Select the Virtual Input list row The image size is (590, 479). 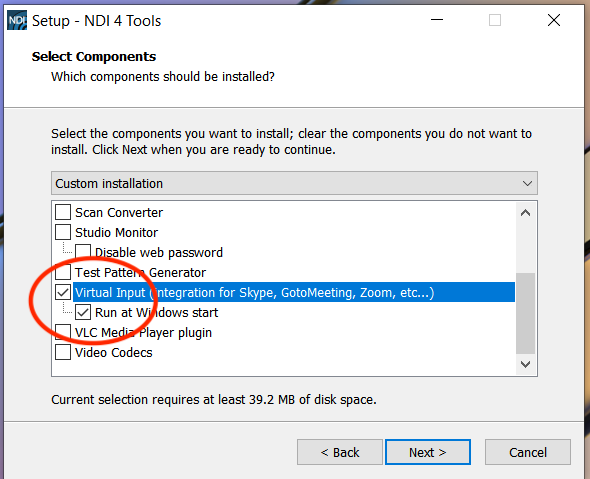(294, 292)
